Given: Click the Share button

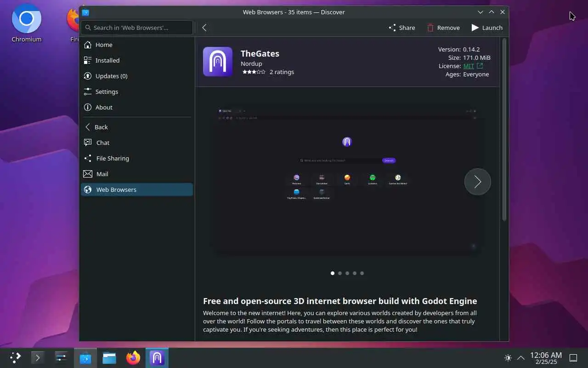Looking at the screenshot, I should (x=402, y=28).
